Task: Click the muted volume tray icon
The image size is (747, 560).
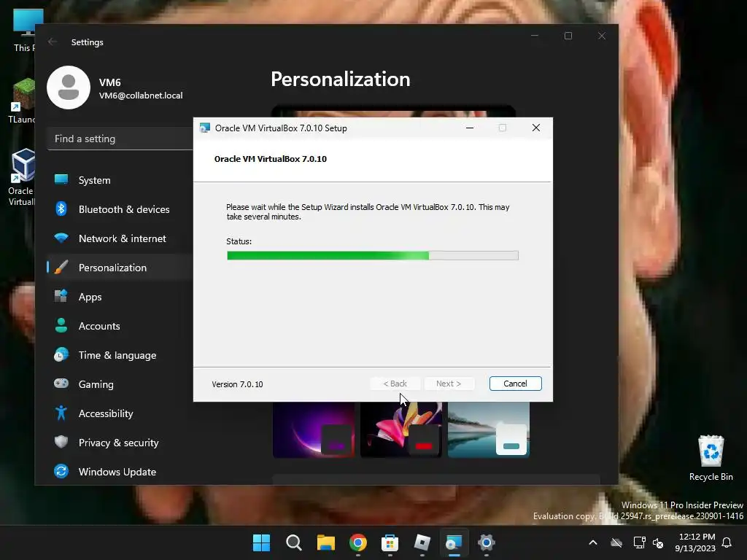Action: (658, 542)
